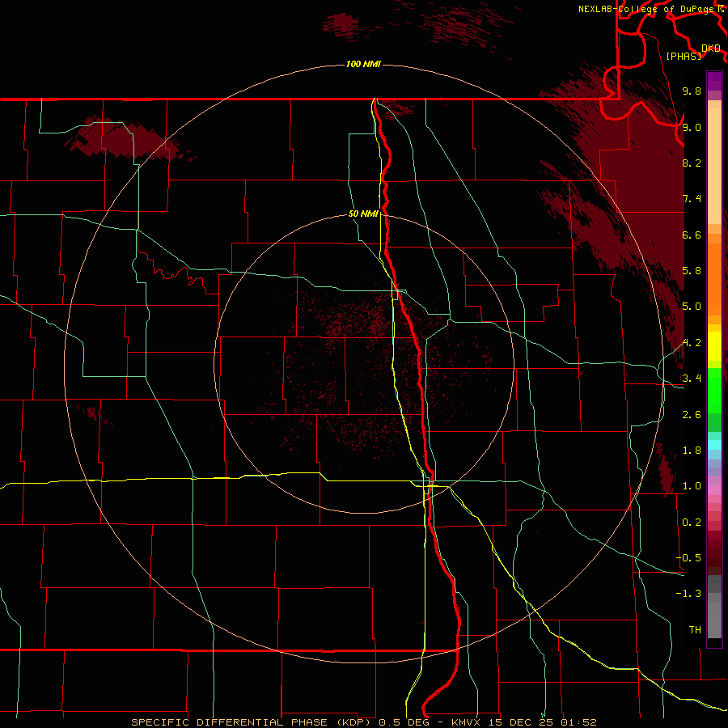The height and width of the screenshot is (728, 728).
Task: Click the 8.2 scale value
Action: (x=692, y=163)
